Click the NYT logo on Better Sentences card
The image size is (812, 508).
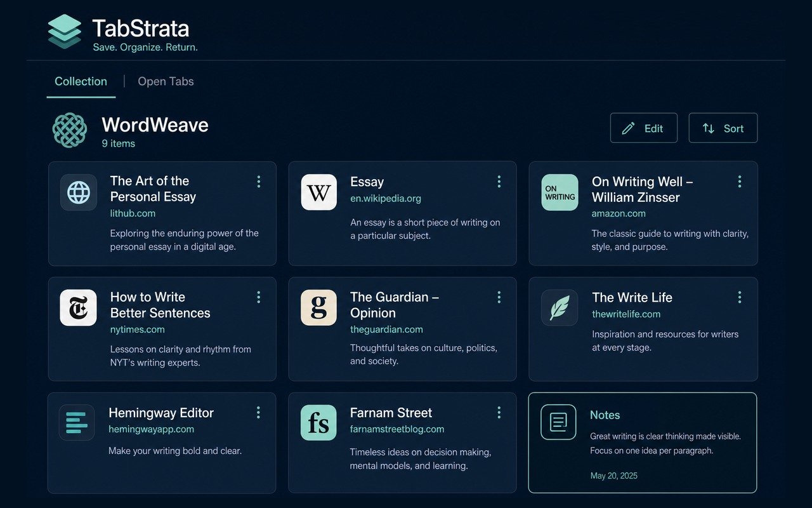pos(79,308)
